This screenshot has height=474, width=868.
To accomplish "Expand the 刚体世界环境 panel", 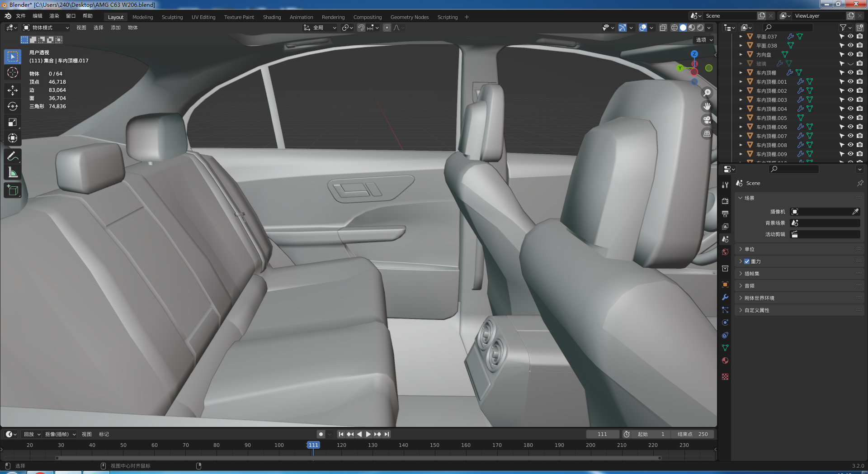I will coord(799,298).
